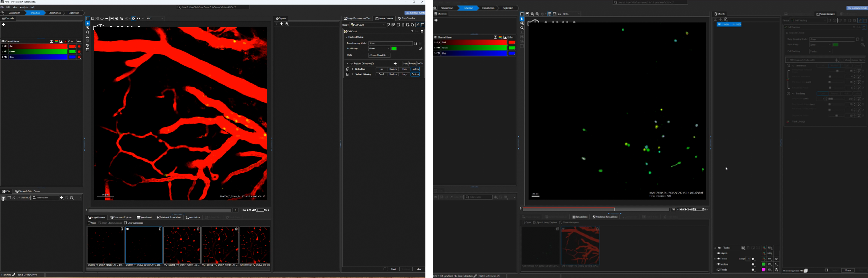Click the search input field
Screen dimensions: 868x278
213,7
